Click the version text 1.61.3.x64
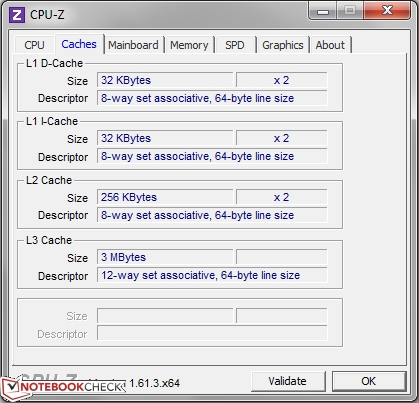Image resolution: width=419 pixels, height=403 pixels. [154, 383]
